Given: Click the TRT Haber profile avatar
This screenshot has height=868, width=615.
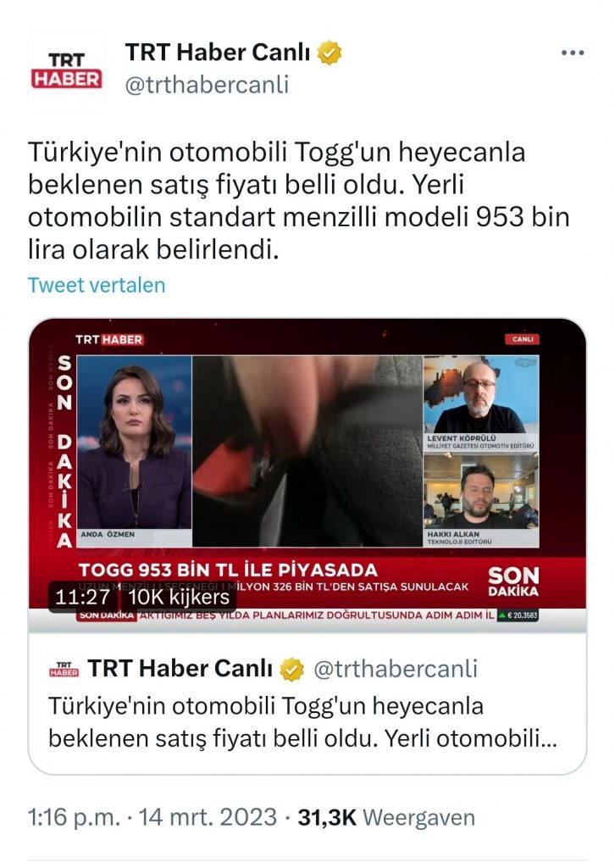Looking at the screenshot, I should tap(66, 70).
